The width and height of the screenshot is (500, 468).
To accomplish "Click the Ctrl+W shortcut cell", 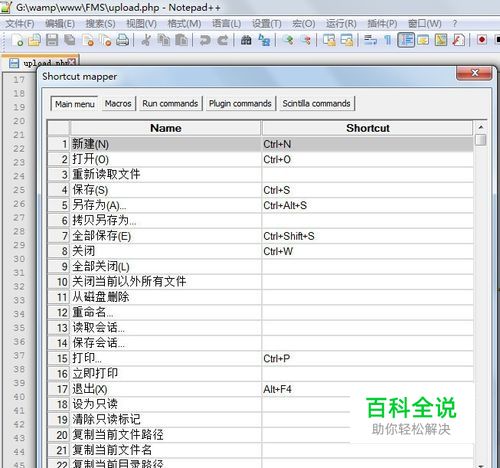I will coord(367,252).
